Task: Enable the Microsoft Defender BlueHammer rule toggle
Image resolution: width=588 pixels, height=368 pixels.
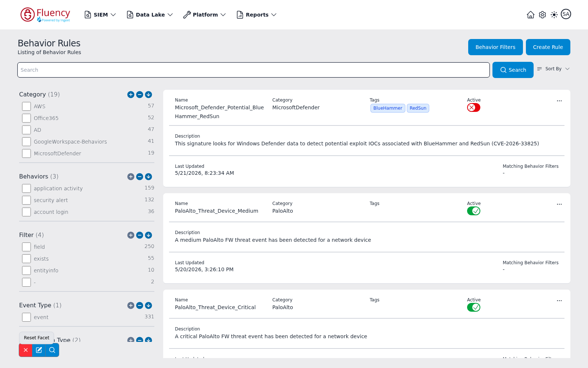Action: click(x=474, y=107)
